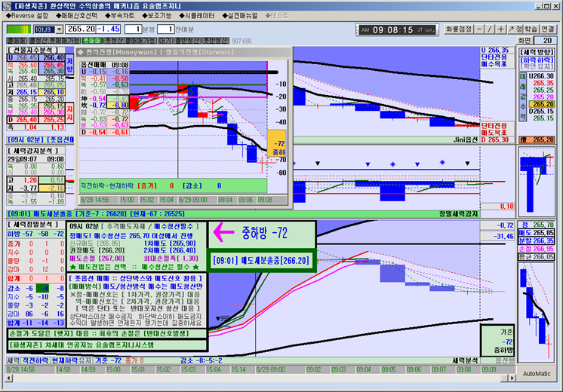Click the highlighted yellow 265.20 forecast value
The height and width of the screenshot is (392, 563).
click(x=542, y=104)
